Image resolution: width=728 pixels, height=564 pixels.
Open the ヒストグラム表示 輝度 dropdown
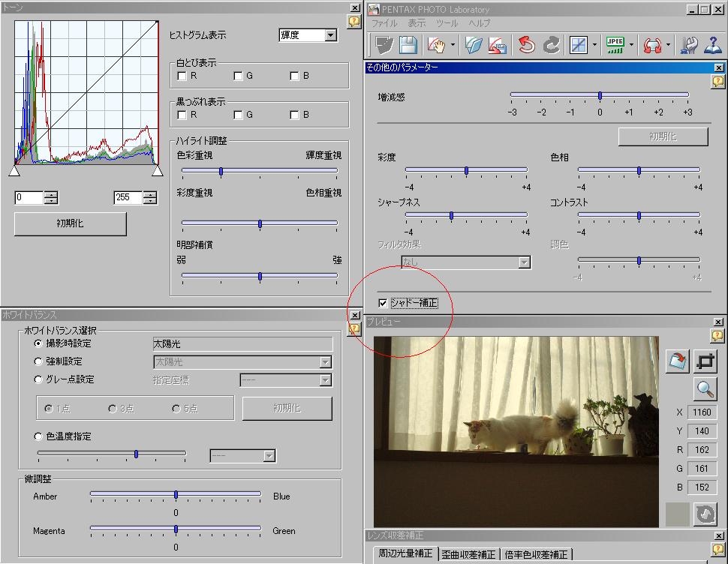(330, 35)
